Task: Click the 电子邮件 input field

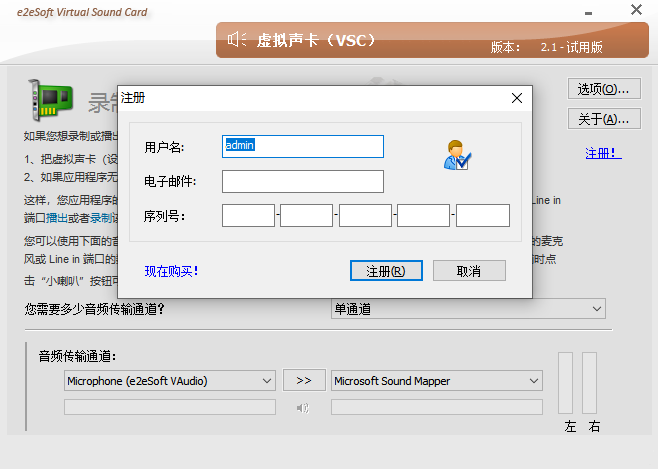Action: tap(303, 181)
